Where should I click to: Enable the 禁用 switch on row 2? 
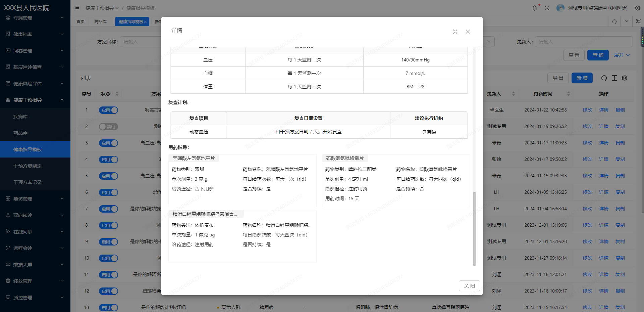108,127
